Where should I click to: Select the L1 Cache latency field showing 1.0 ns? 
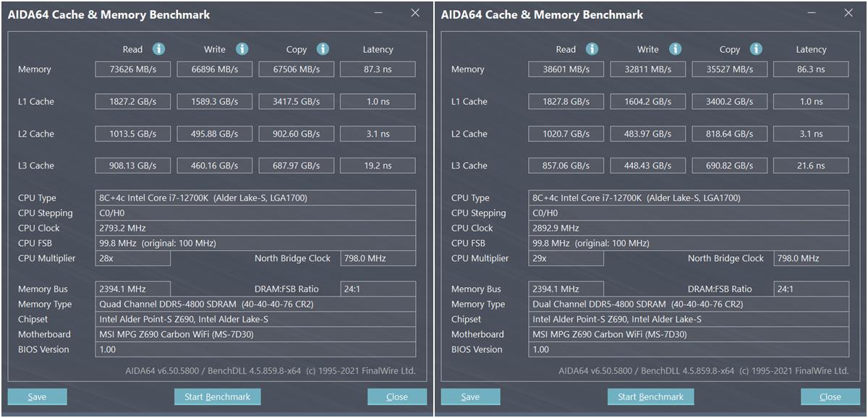pos(378,101)
